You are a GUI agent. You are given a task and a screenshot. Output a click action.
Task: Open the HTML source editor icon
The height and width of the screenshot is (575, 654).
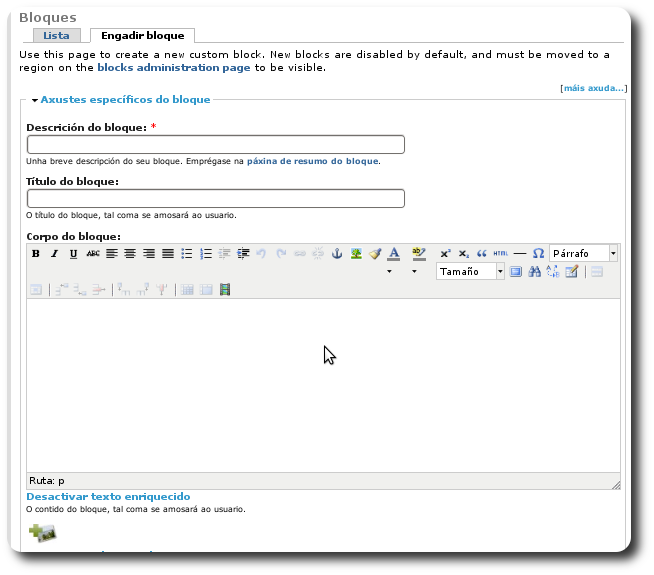[x=501, y=254]
